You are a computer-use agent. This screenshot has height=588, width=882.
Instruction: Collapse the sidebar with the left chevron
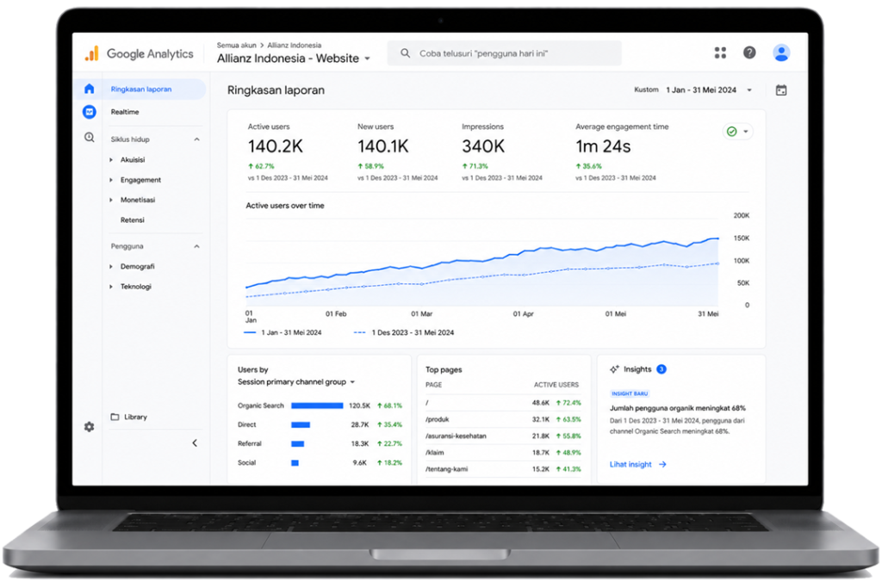(195, 443)
